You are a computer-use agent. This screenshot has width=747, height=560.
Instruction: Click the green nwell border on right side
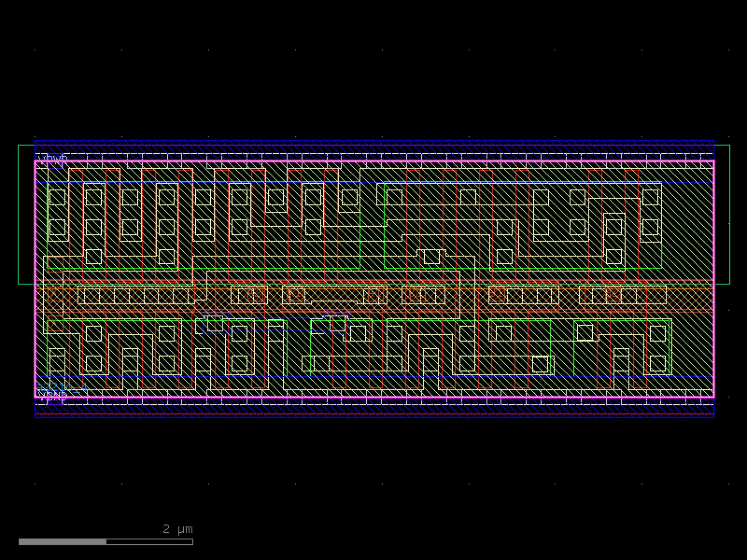coord(729,215)
